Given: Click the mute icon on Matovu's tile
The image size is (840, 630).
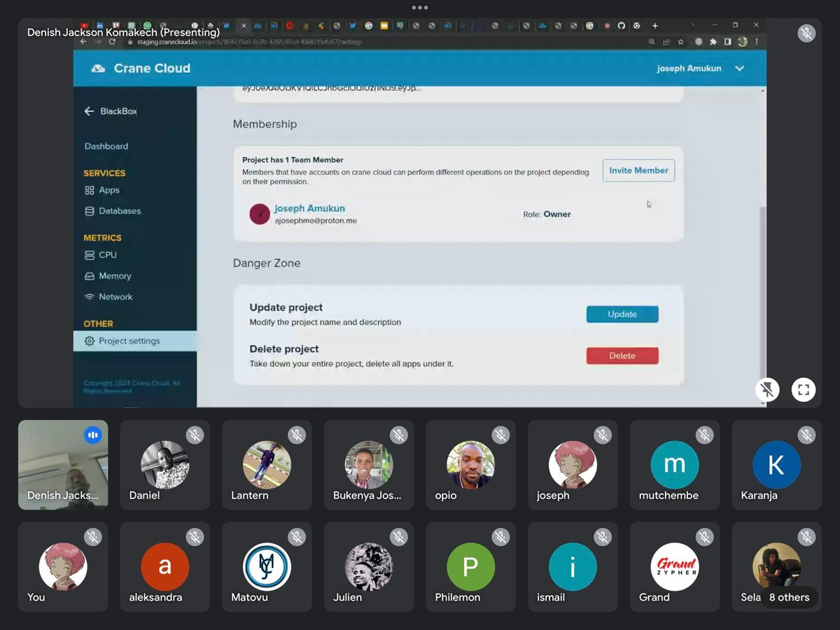Looking at the screenshot, I should (297, 538).
